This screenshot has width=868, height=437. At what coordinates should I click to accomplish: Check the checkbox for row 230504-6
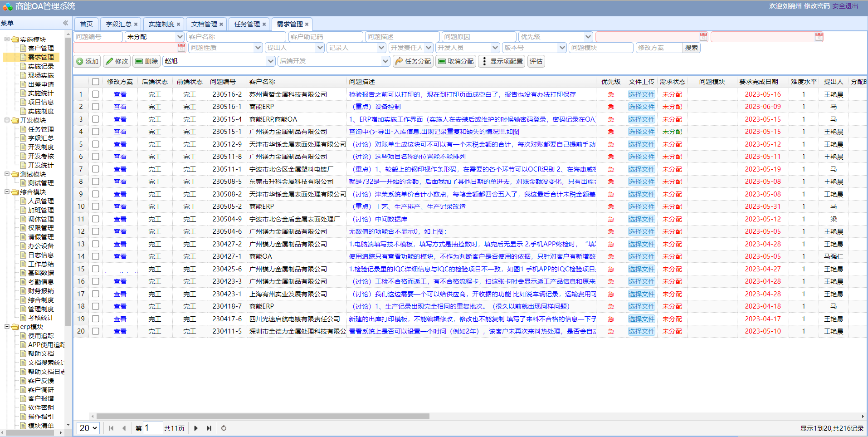coord(95,231)
